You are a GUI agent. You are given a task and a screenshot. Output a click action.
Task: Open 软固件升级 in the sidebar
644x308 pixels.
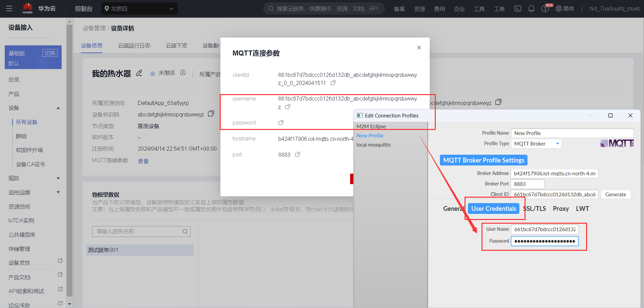click(29, 150)
